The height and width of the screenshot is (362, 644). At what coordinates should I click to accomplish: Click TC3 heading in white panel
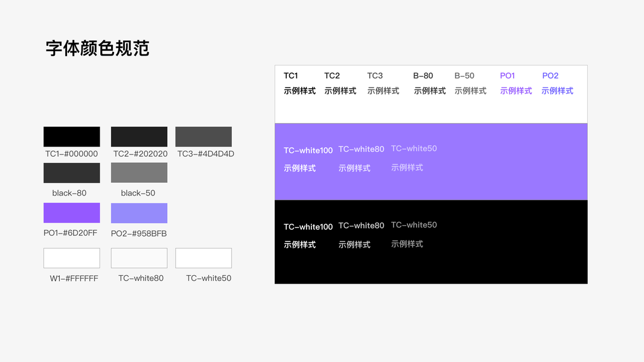click(375, 76)
